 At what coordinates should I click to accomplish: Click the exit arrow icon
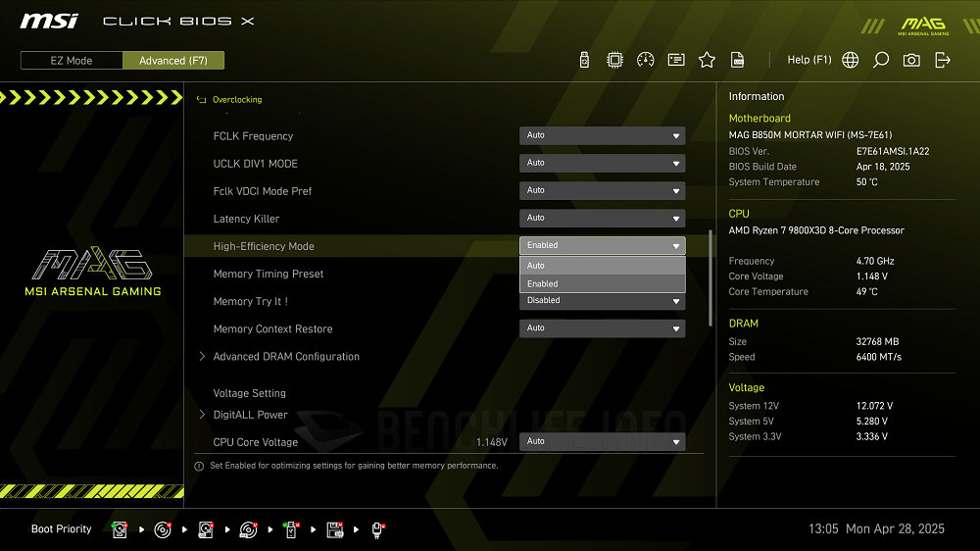coord(943,60)
